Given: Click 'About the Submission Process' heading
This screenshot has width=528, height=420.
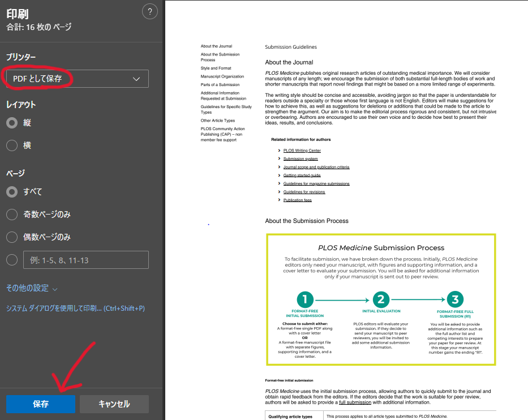Looking at the screenshot, I should (x=307, y=221).
